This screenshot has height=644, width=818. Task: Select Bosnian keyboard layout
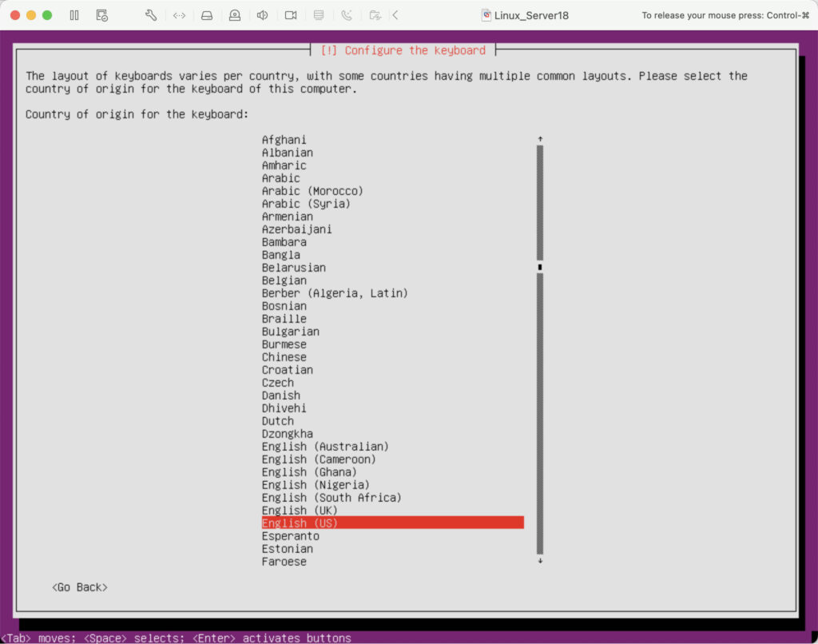[x=392, y=306]
